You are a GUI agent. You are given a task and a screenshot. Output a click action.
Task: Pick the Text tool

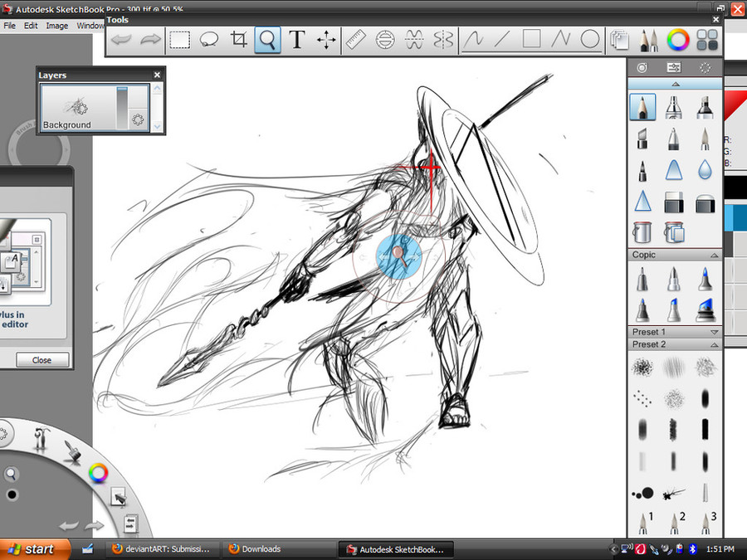(x=297, y=40)
